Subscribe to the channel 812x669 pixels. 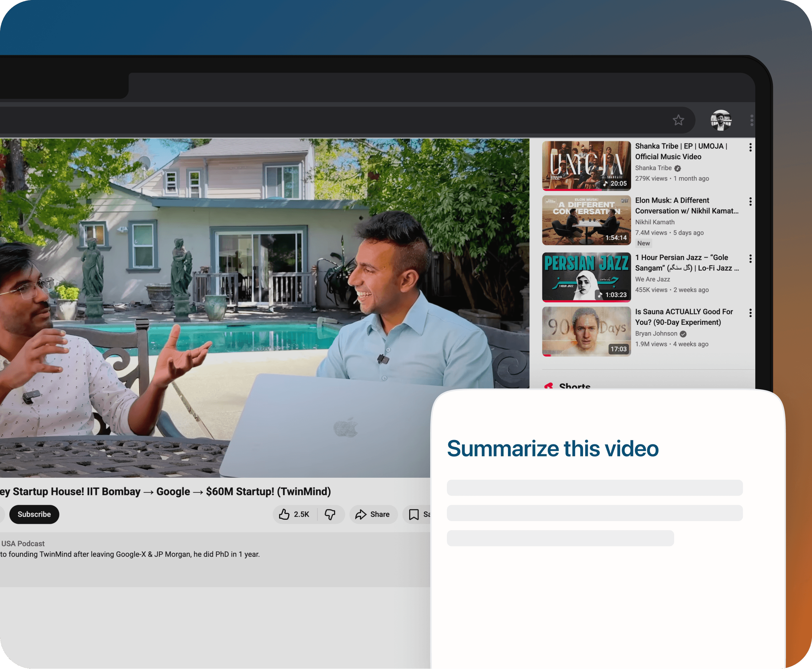click(34, 514)
